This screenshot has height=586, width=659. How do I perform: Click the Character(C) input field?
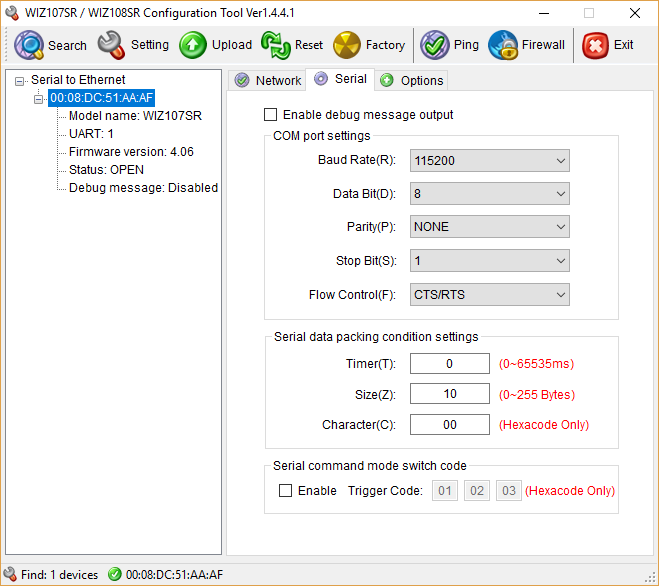point(450,424)
